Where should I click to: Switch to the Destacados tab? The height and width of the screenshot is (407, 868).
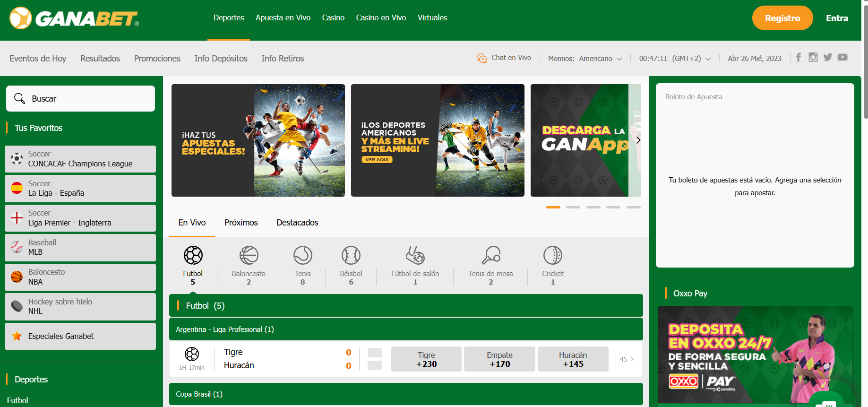(297, 223)
